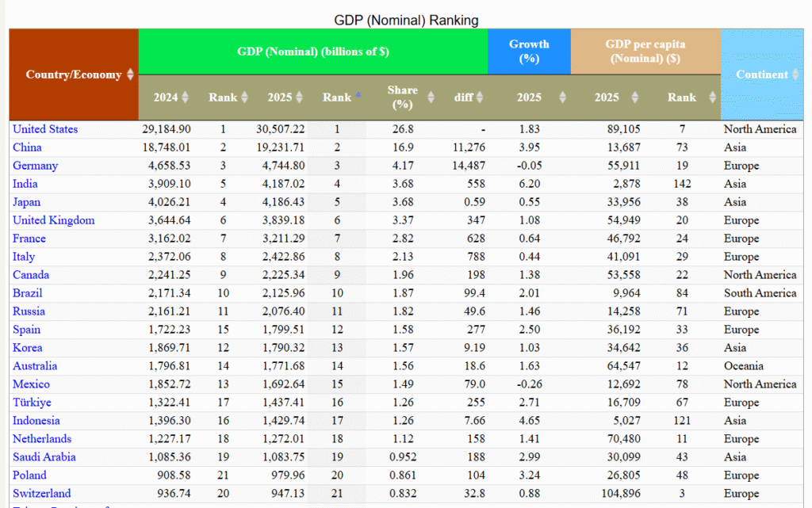
Task: Select United States share 26.8
Action: click(x=403, y=129)
